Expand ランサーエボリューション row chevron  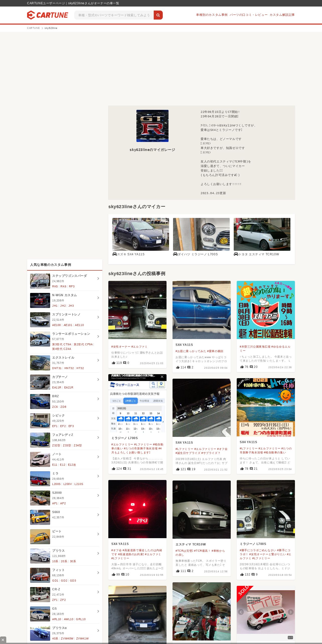(98, 337)
